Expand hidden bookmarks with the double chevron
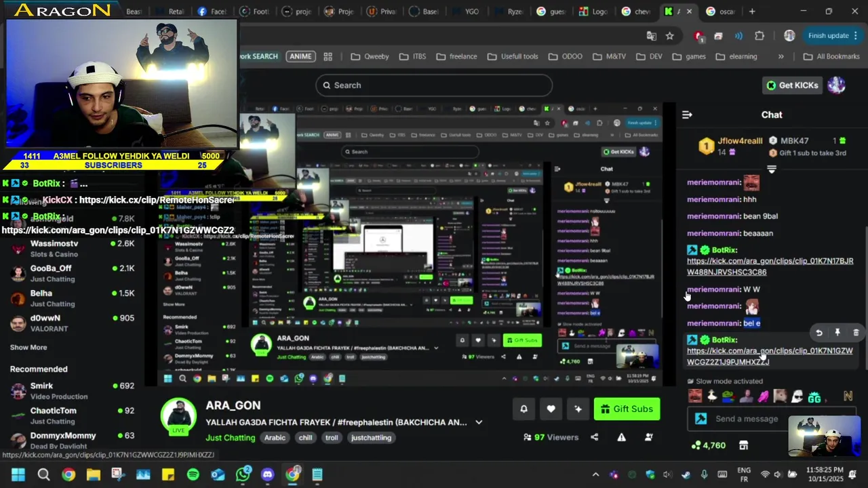This screenshot has width=868, height=488. point(781,56)
